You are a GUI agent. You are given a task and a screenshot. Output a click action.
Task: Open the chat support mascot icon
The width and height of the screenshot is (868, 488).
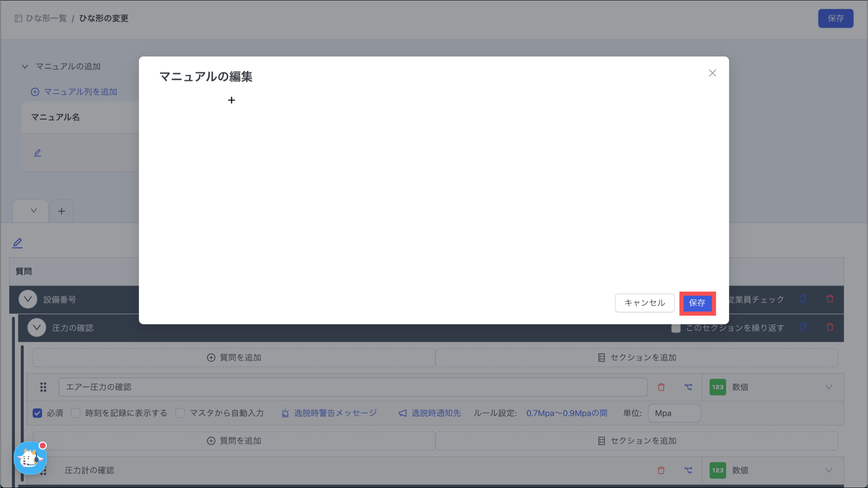tap(30, 458)
